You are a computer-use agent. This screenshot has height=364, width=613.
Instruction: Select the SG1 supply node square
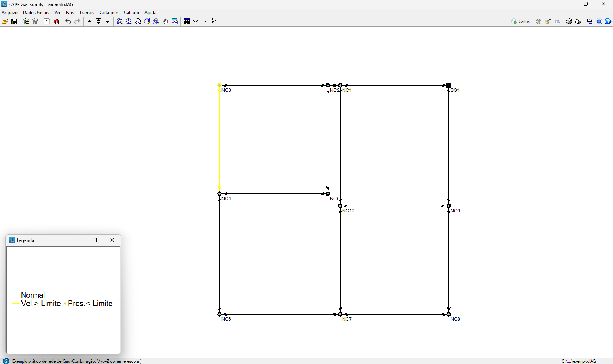click(449, 85)
